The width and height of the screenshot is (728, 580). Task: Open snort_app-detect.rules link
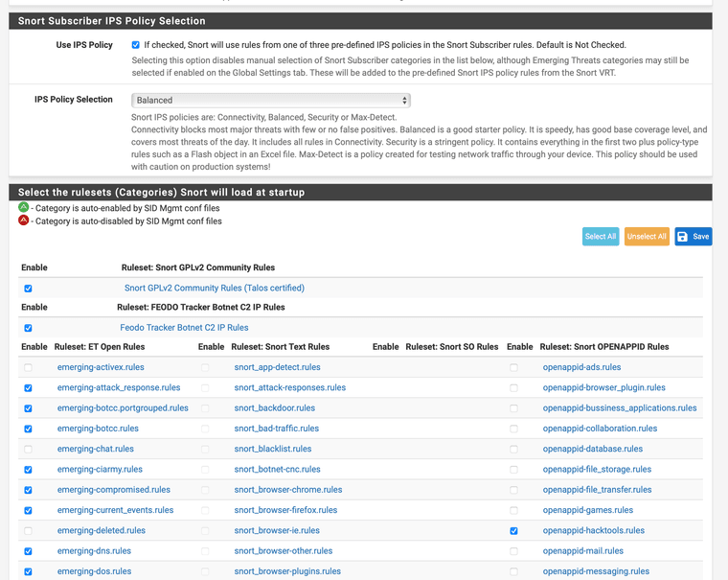pyautogui.click(x=277, y=367)
